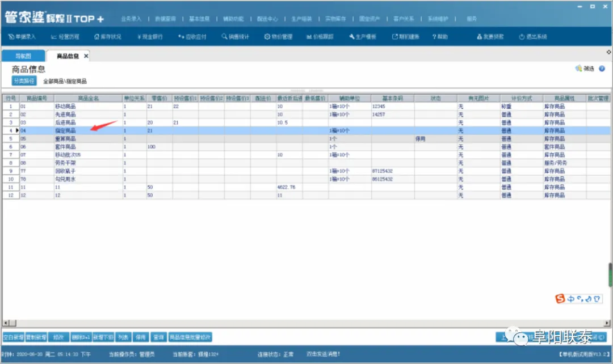Click the 空白新增 button

tap(14, 337)
